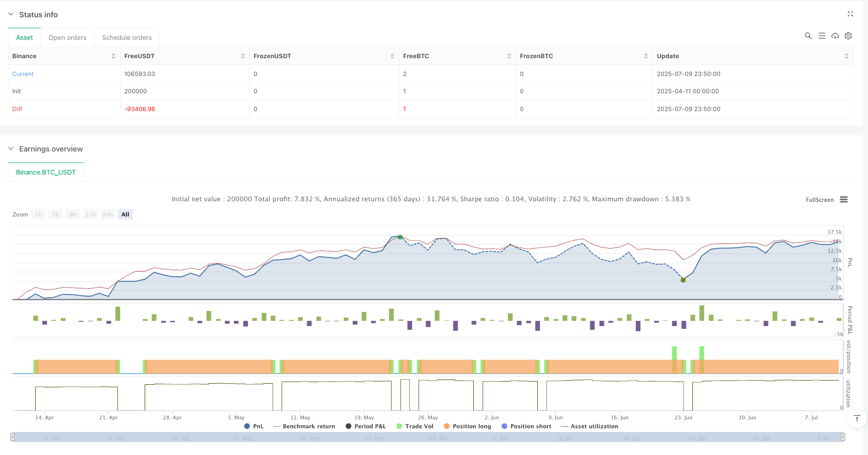Open the table row density list icon
Image resolution: width=868 pixels, height=455 pixels.
821,36
